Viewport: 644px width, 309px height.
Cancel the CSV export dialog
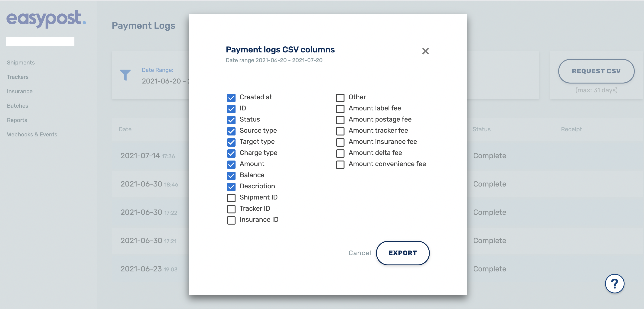click(x=360, y=253)
